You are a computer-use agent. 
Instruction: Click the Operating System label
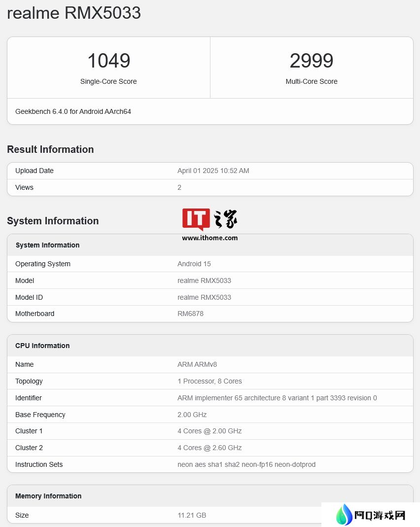(x=43, y=264)
